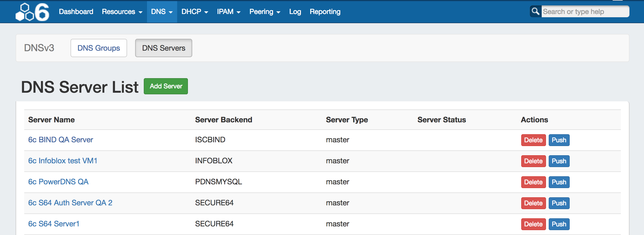Type in the Search or type help field
Image resolution: width=644 pixels, height=235 pixels.
[585, 12]
